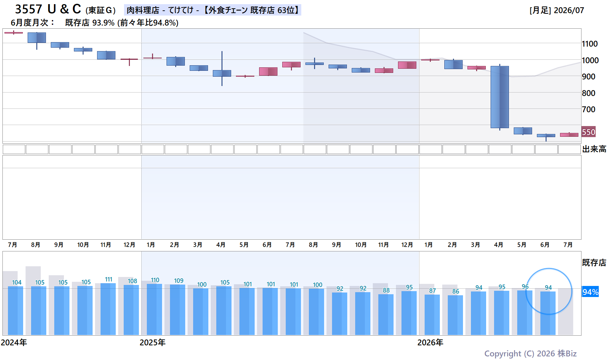
Task: Click the August 2024 blue candlestick
Action: 37,41
